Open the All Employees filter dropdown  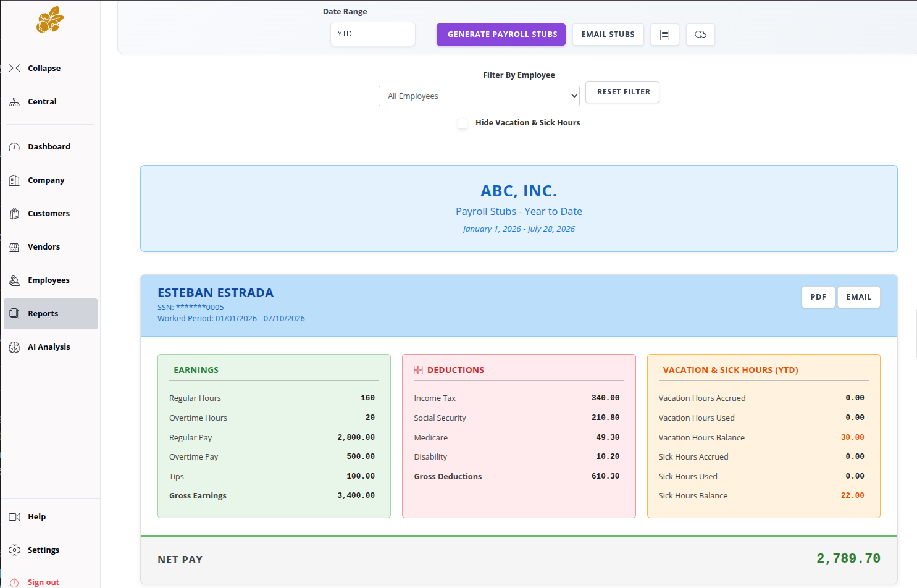(479, 96)
